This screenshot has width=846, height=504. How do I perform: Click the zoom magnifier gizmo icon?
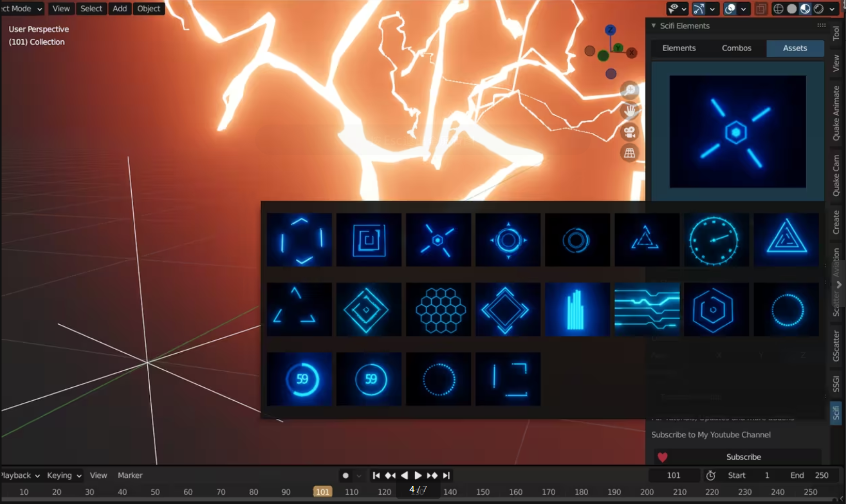pos(630,90)
